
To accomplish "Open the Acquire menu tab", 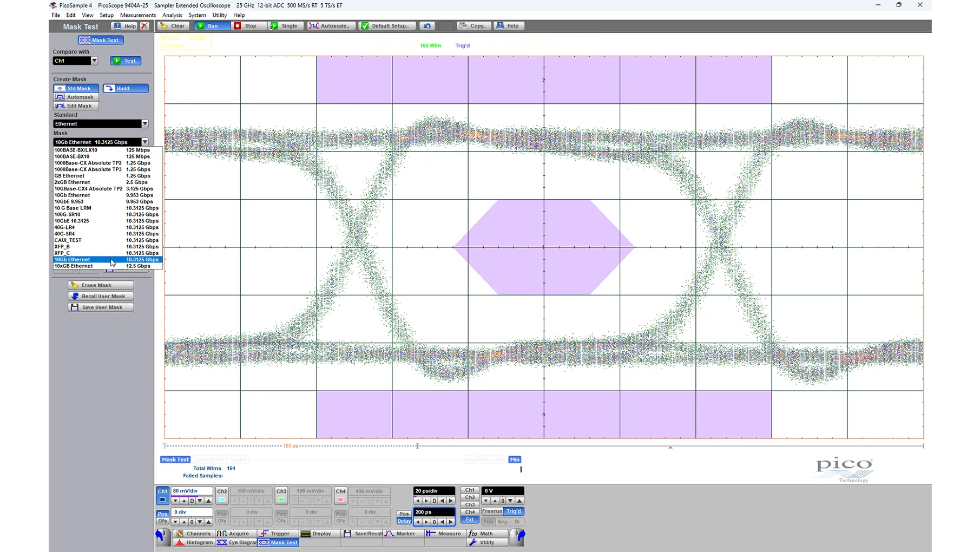I will (x=235, y=534).
